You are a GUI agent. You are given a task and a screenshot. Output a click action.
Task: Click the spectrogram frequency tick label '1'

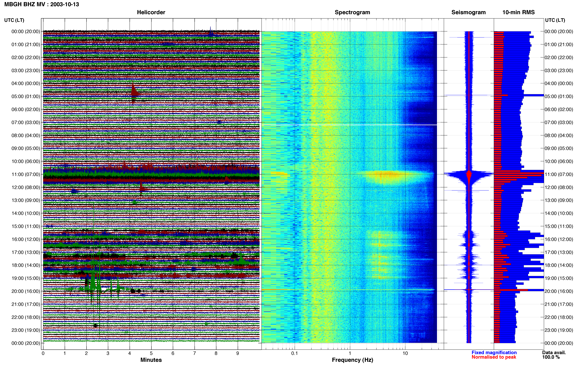click(350, 353)
